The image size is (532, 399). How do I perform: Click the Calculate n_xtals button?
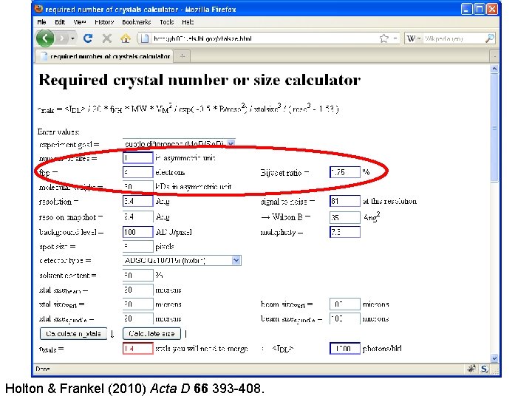click(73, 333)
